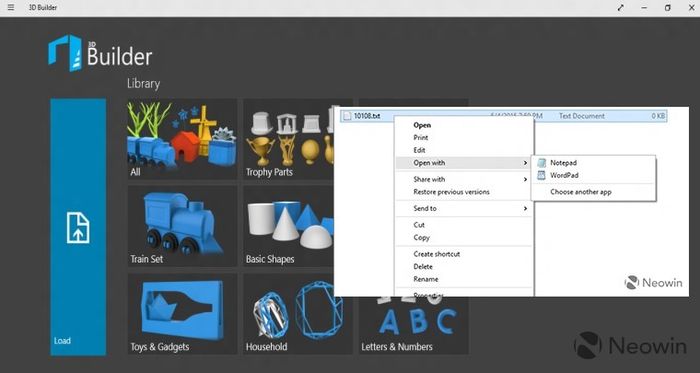Click the Load file icon
Screen dimensions: 700x373
78,228
